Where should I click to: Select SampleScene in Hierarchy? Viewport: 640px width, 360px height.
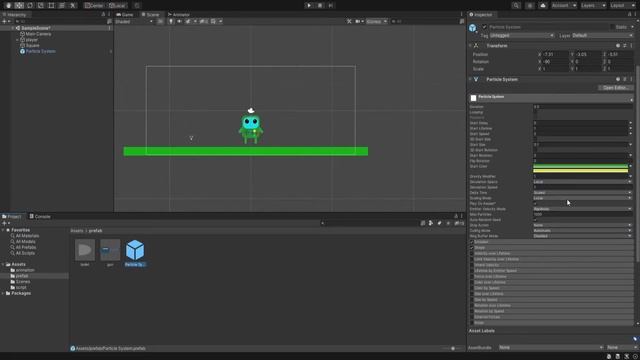point(36,28)
